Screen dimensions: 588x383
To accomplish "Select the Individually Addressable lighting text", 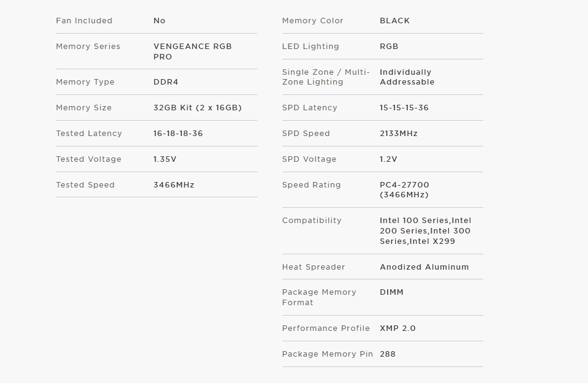I will [x=407, y=77].
